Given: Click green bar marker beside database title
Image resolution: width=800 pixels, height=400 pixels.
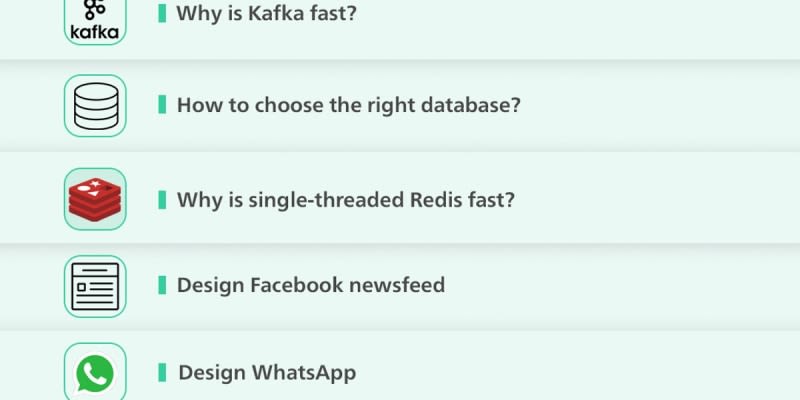Looking at the screenshot, I should tap(162, 105).
